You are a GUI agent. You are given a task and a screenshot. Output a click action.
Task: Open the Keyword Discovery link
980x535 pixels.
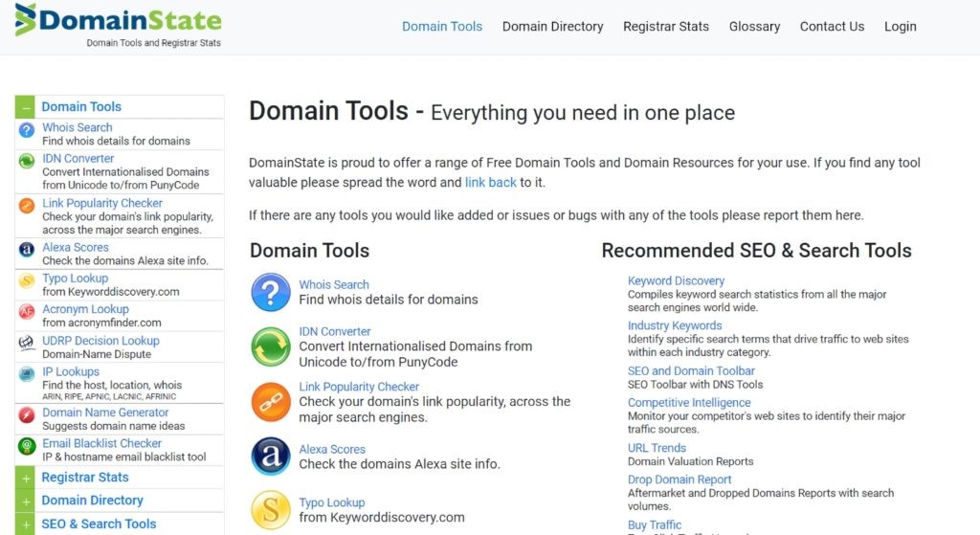(676, 280)
